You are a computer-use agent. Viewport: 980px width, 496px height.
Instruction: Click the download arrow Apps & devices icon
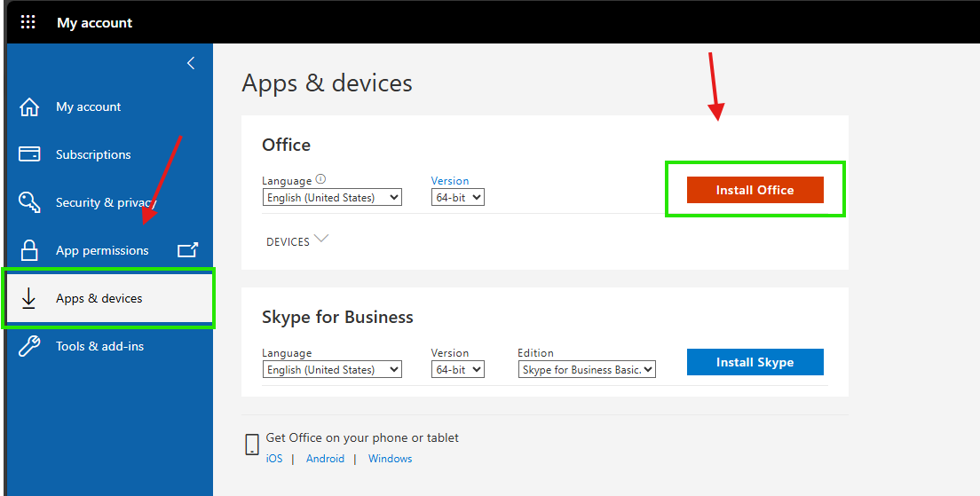28,299
